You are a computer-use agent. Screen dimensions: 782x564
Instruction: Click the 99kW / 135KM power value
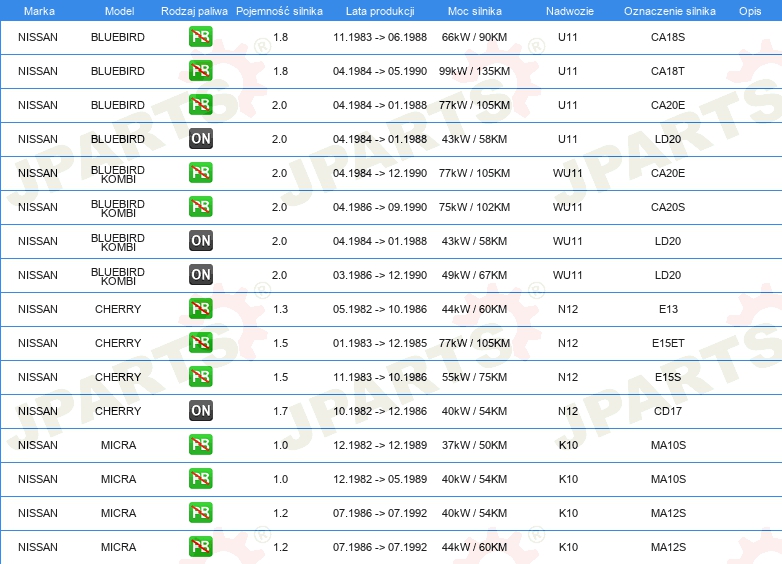point(474,71)
